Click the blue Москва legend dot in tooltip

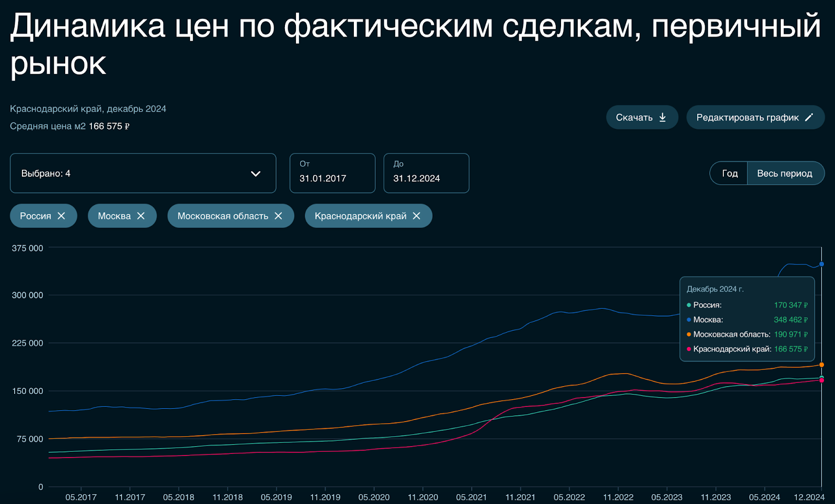689,320
